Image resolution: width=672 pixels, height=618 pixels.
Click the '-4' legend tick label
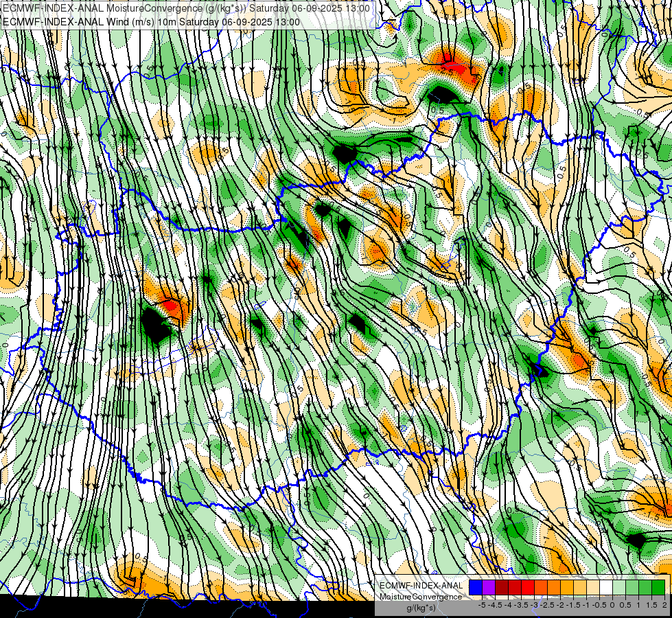pos(508,605)
